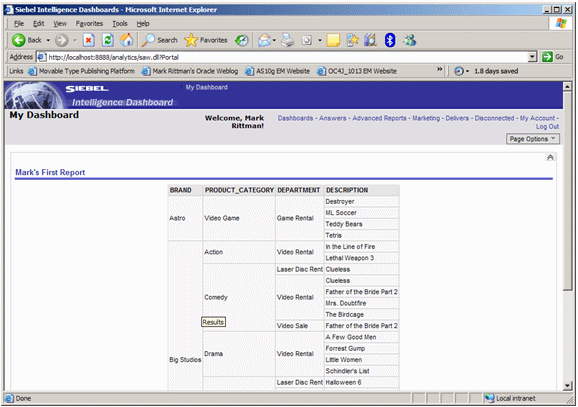Open the View menu

coord(60,24)
